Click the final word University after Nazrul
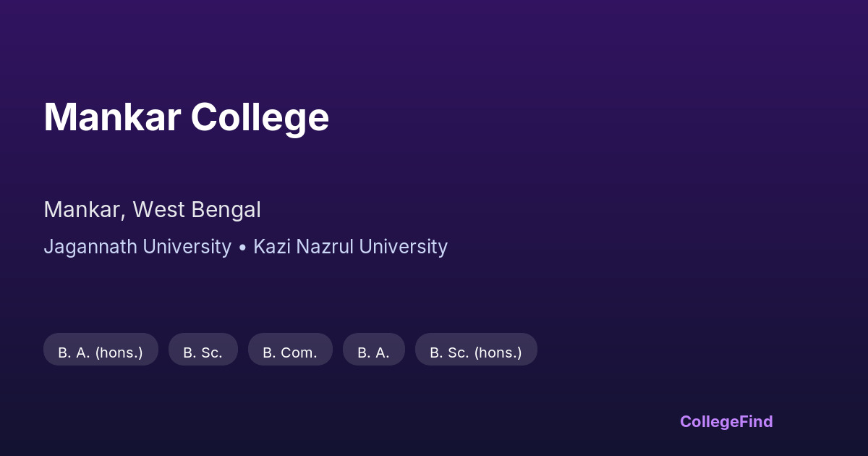 (x=403, y=247)
